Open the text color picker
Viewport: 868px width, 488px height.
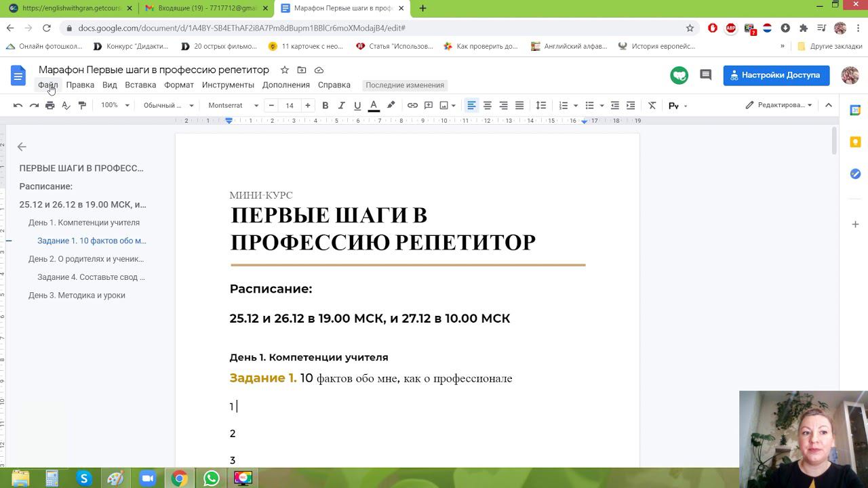[x=373, y=105]
